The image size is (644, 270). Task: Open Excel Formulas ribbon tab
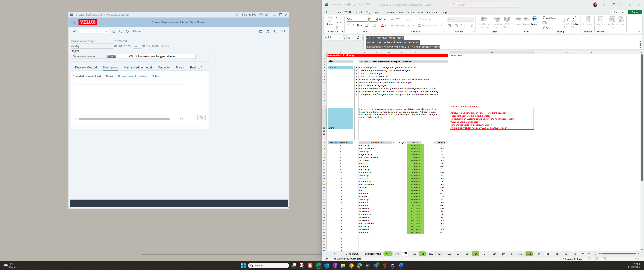coord(388,12)
